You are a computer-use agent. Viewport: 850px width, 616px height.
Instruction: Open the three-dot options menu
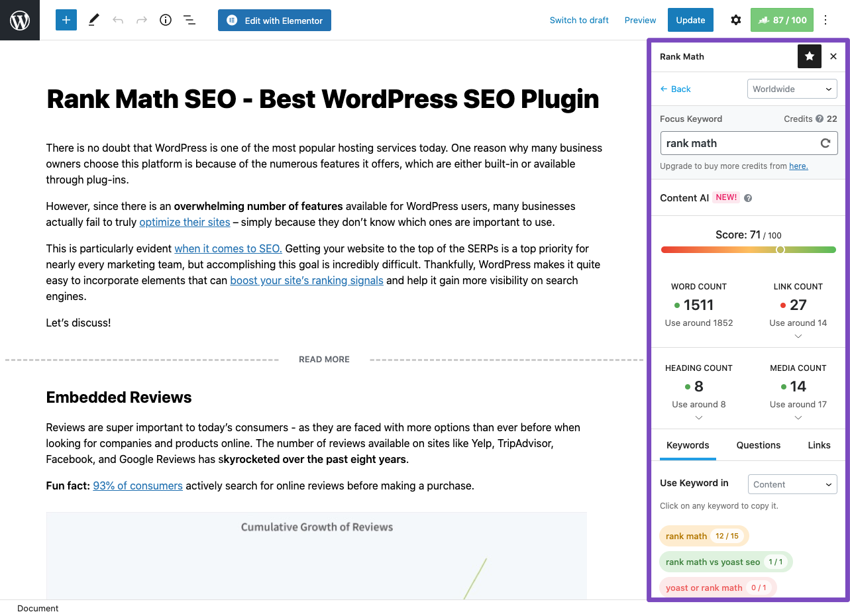[x=825, y=20]
